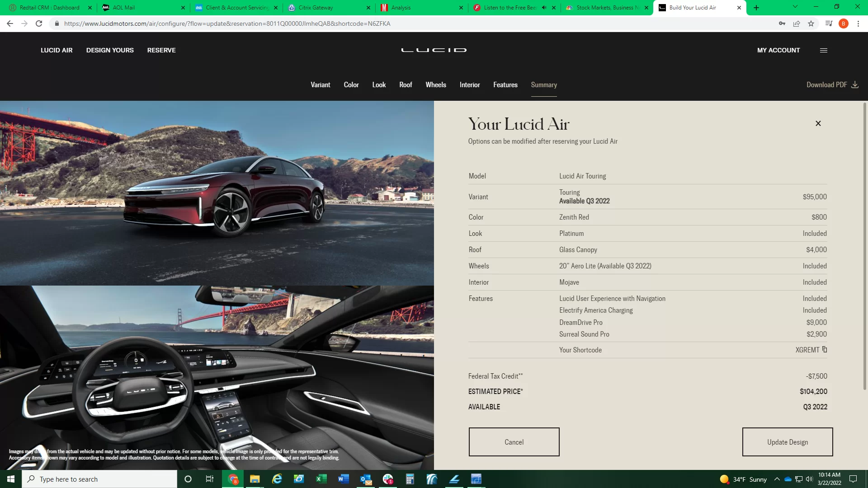Screen dimensions: 868x488
Task: Open Word from taskbar
Action: pyautogui.click(x=344, y=479)
